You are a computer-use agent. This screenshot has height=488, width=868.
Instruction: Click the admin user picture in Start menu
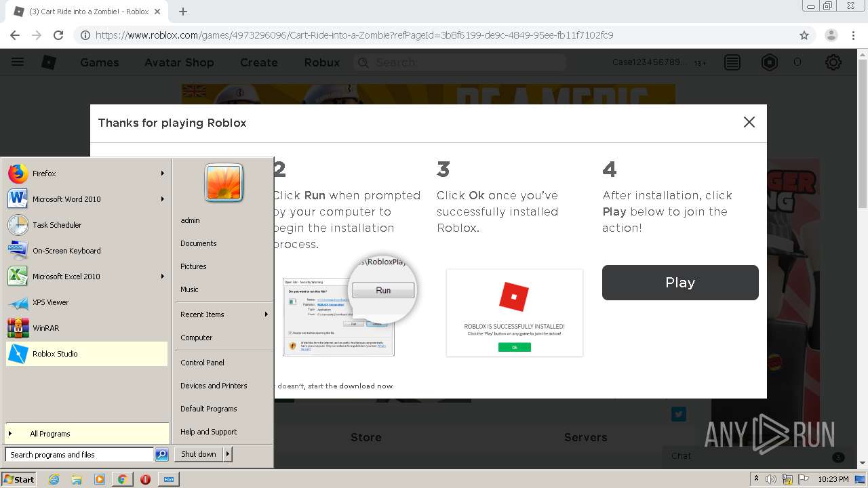point(224,183)
